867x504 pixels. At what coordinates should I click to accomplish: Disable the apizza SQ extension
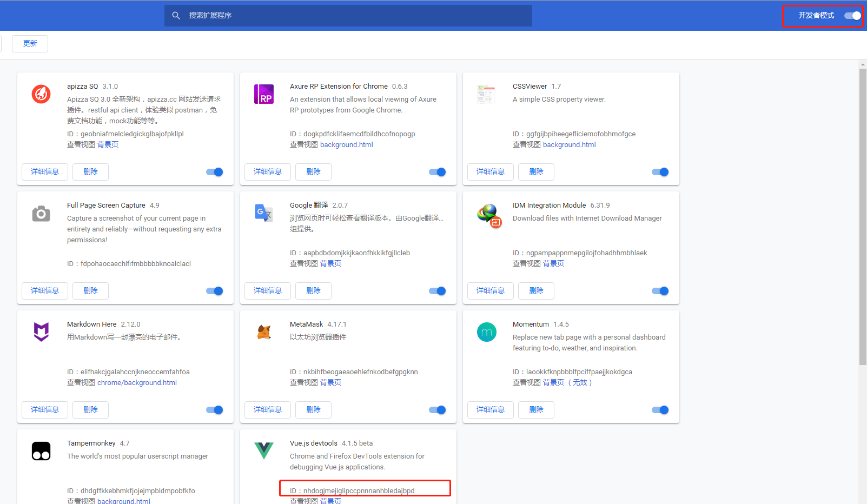[215, 172]
